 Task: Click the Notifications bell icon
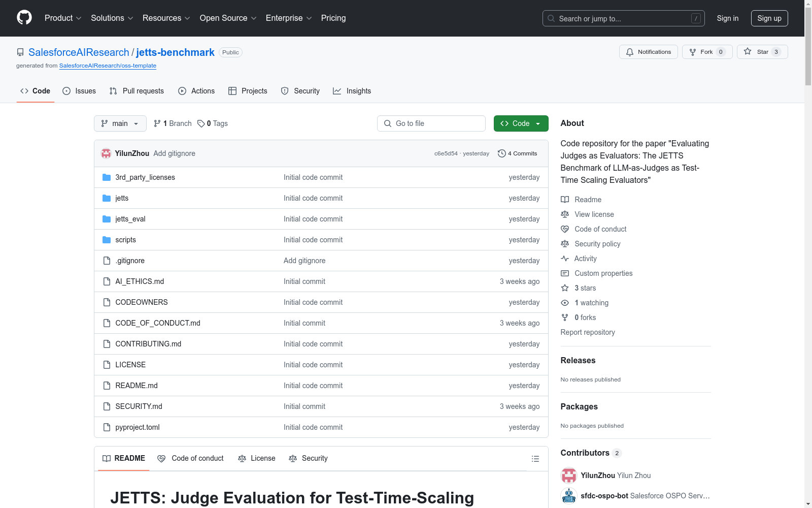coord(630,52)
